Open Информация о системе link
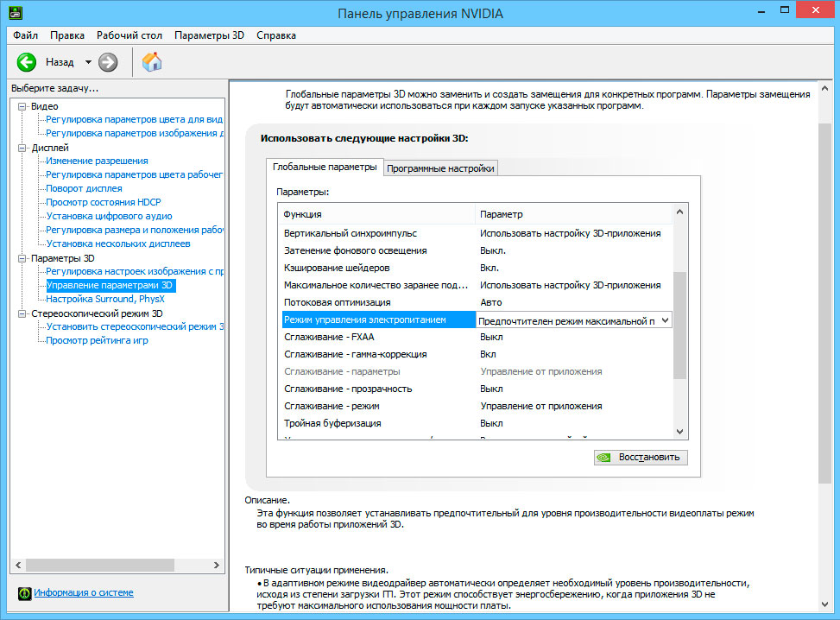Viewport: 840px width, 620px height. pos(84,592)
